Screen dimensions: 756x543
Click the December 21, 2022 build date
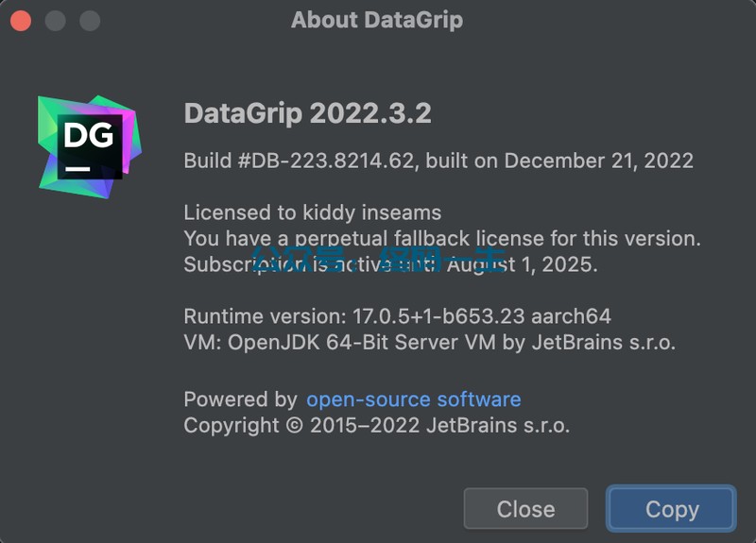coord(598,161)
